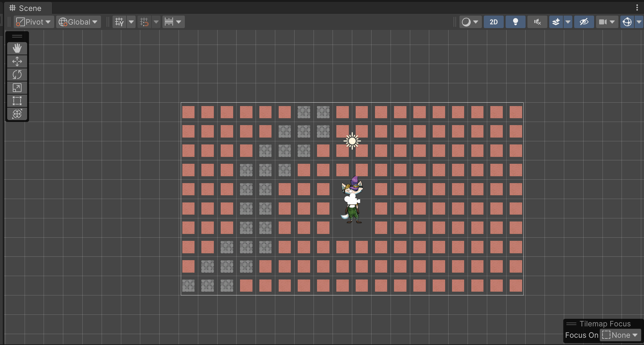Open the Global rotation dropdown
644x345 pixels.
pyautogui.click(x=78, y=22)
